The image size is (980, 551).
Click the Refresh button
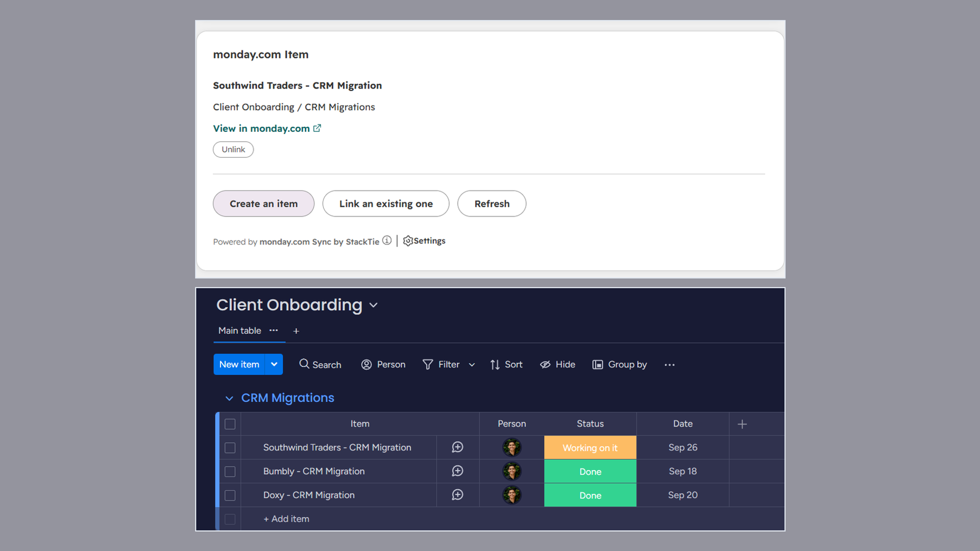(x=492, y=204)
